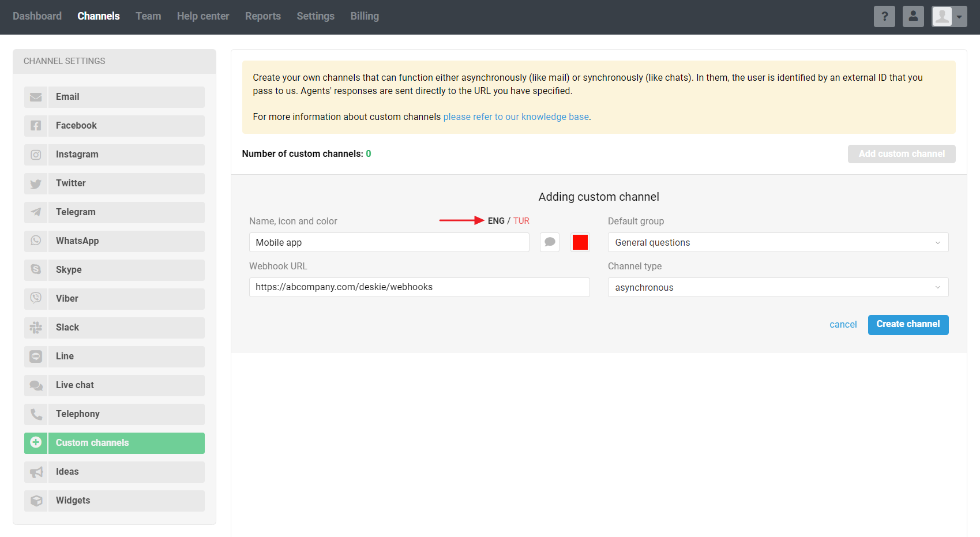Click the Facebook logo icon
Image resolution: width=980 pixels, height=537 pixels.
(36, 126)
